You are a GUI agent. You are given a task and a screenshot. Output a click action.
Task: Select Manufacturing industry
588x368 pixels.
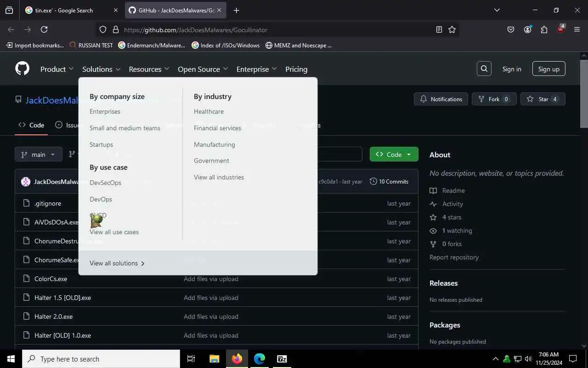click(214, 144)
